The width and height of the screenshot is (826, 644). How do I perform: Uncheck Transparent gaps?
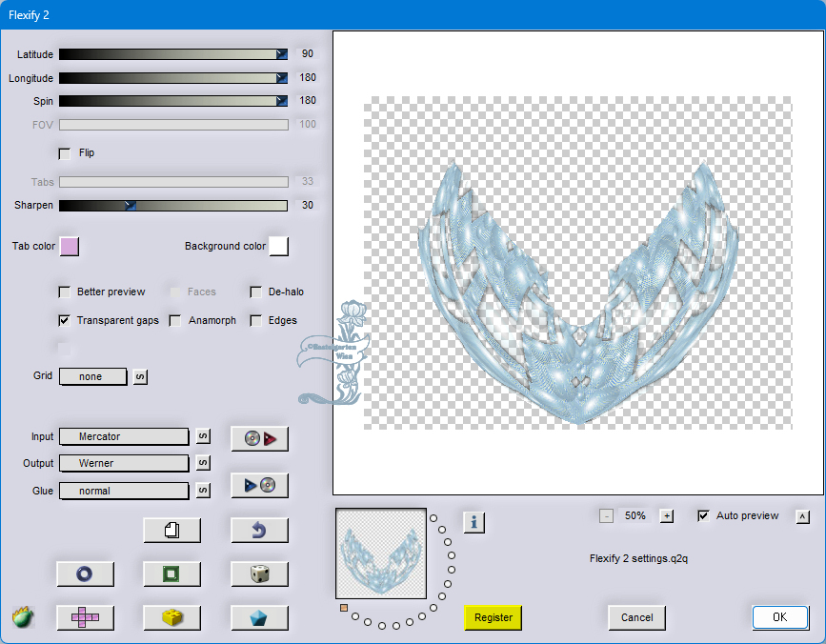[64, 320]
